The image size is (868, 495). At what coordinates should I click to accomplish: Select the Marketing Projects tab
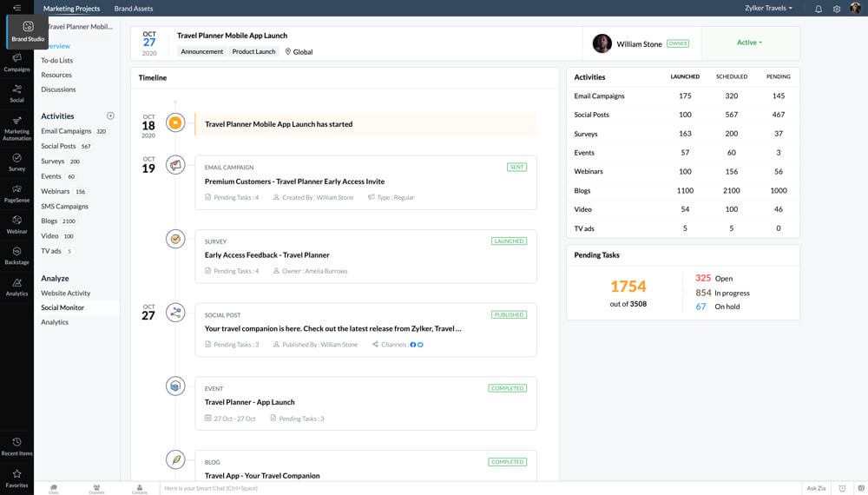71,8
